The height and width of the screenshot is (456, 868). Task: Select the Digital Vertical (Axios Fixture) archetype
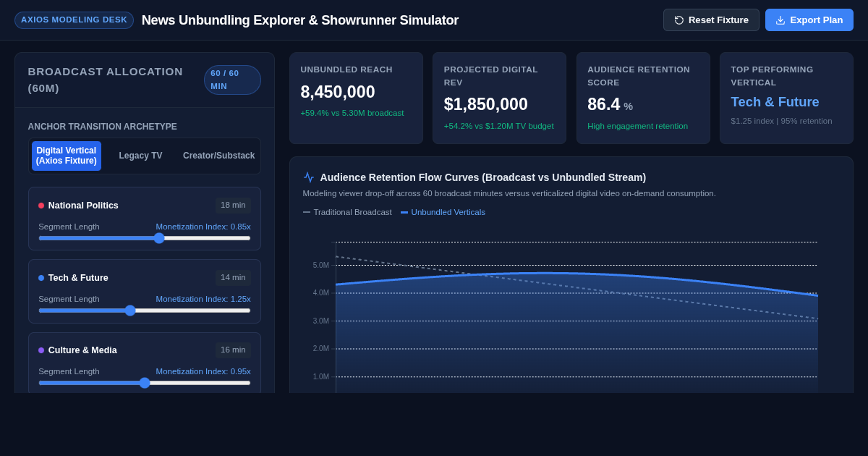click(67, 156)
